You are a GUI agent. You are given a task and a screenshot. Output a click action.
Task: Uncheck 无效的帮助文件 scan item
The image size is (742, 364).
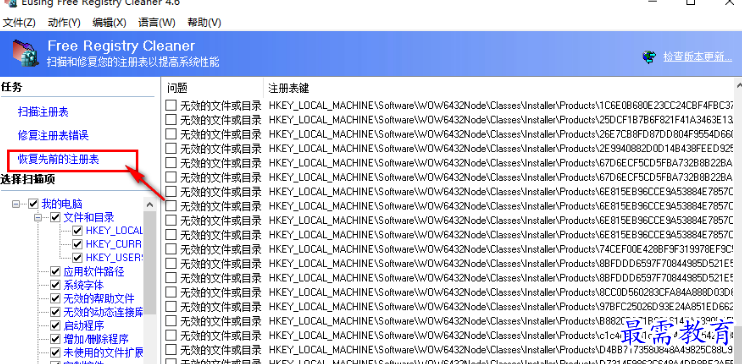[x=55, y=299]
